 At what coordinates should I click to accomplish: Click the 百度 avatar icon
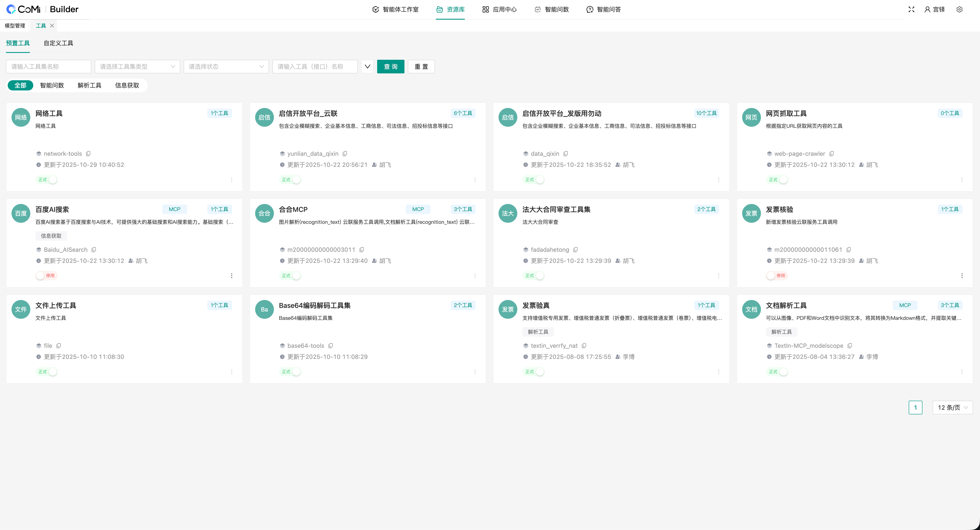(21, 213)
